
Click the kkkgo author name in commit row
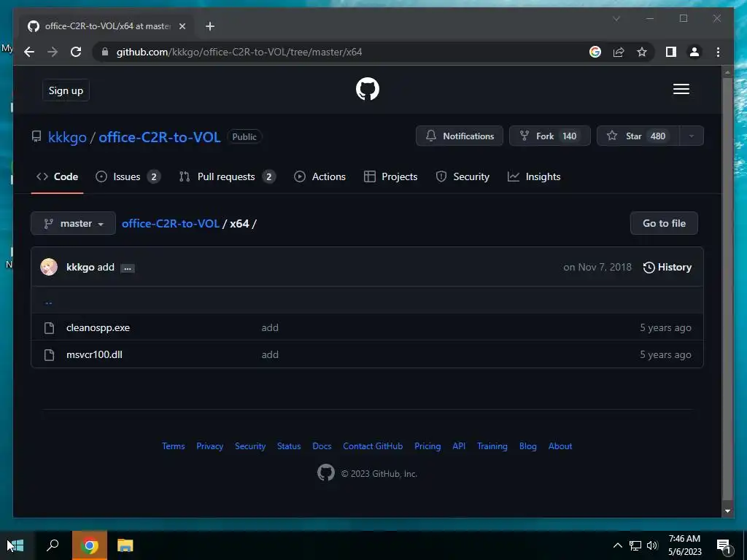click(x=80, y=267)
